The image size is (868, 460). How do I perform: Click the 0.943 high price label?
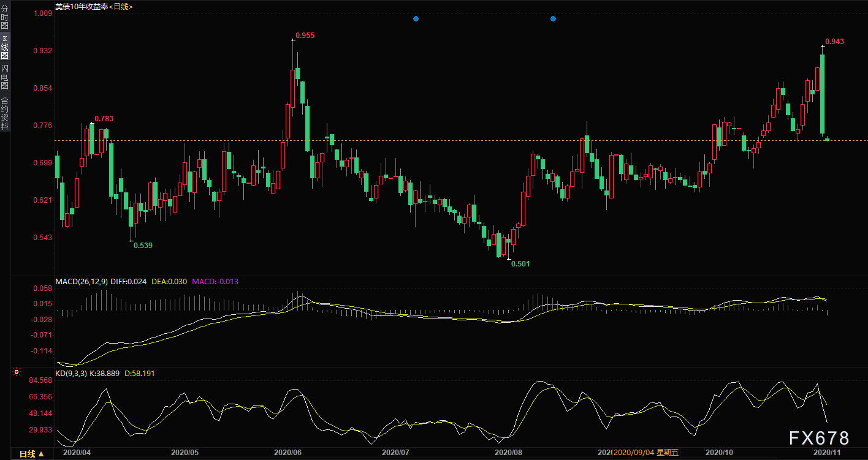click(x=834, y=42)
